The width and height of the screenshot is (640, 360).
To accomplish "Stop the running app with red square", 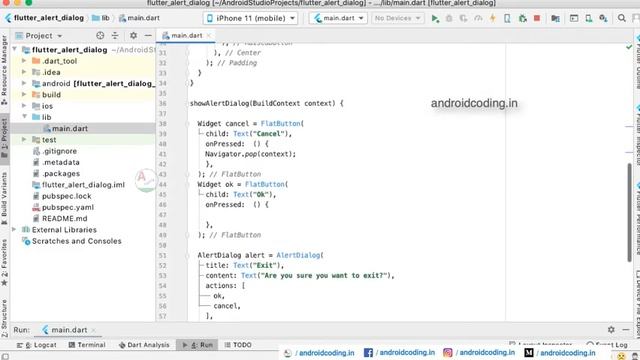I will 537,18.
